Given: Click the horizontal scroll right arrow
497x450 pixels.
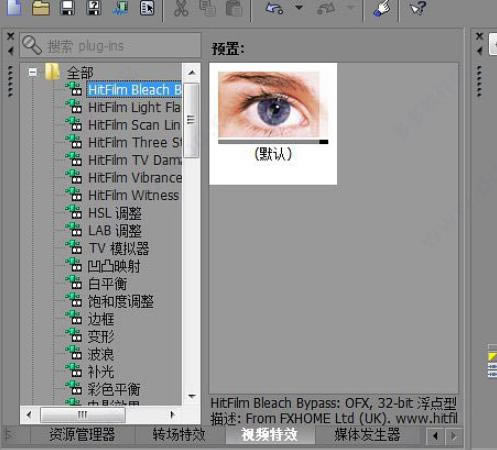Looking at the screenshot, I should [172, 415].
